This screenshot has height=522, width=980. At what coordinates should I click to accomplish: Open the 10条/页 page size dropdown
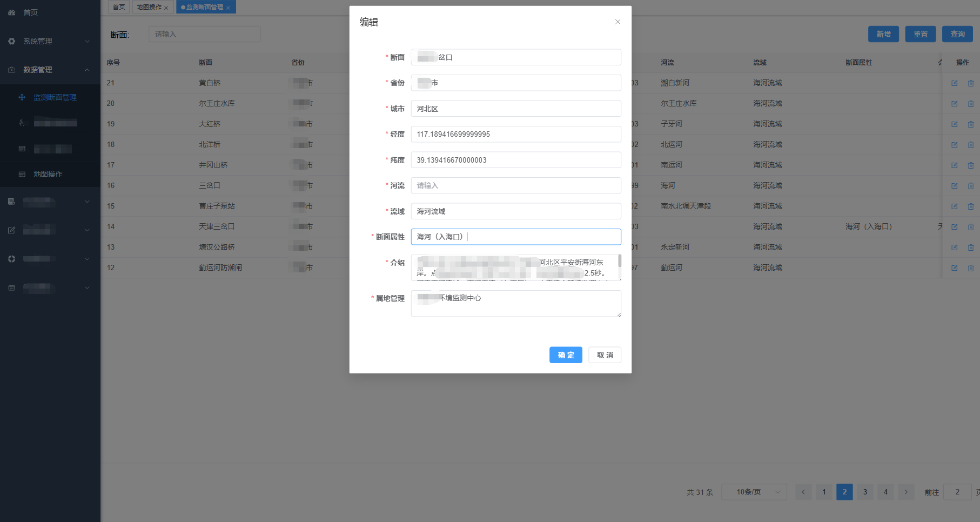click(x=754, y=492)
